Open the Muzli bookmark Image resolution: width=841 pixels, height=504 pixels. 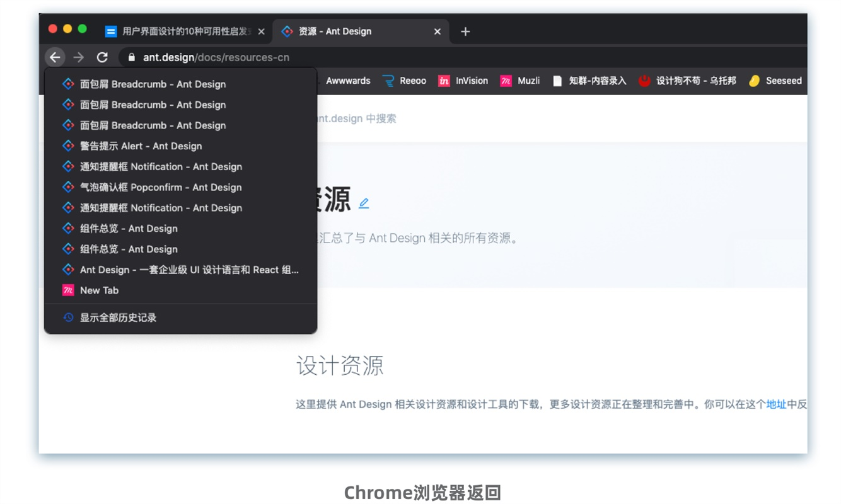click(x=520, y=81)
